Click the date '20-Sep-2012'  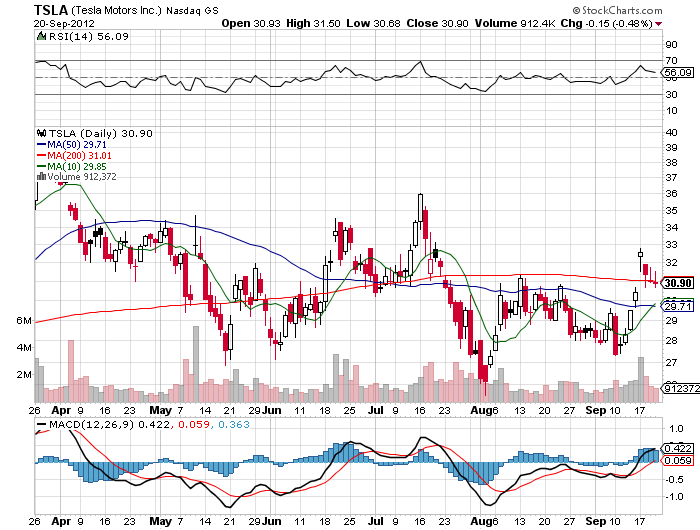pos(64,24)
